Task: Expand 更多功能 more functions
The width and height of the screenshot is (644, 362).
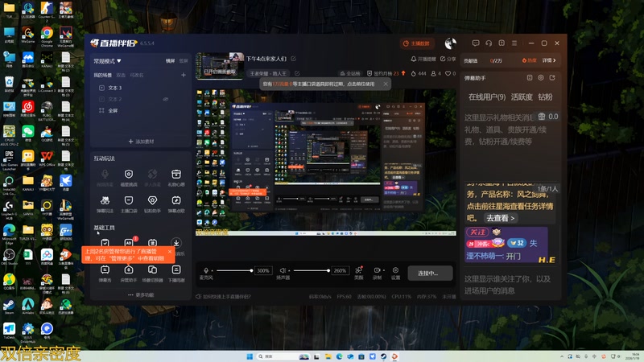Action: tap(140, 294)
